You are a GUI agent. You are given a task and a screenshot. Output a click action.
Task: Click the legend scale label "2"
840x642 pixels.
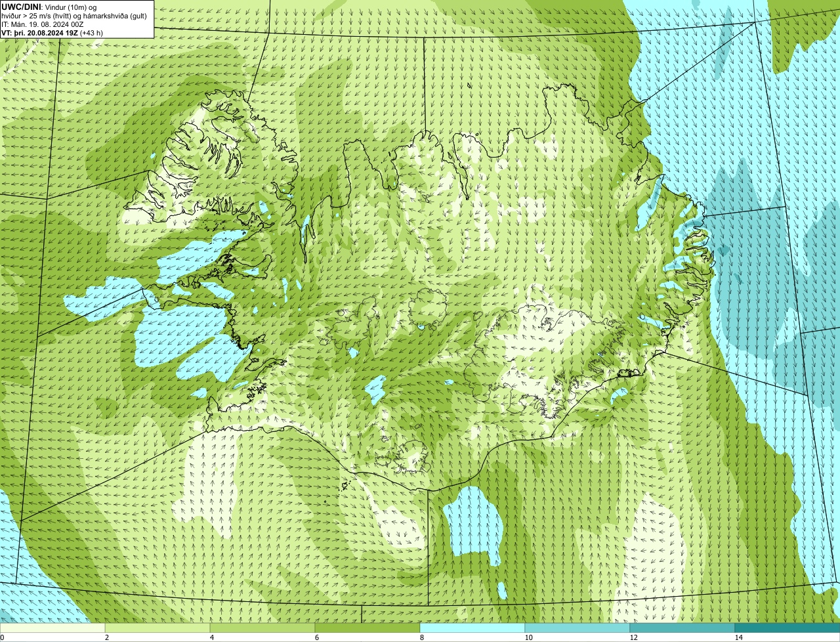(x=106, y=637)
